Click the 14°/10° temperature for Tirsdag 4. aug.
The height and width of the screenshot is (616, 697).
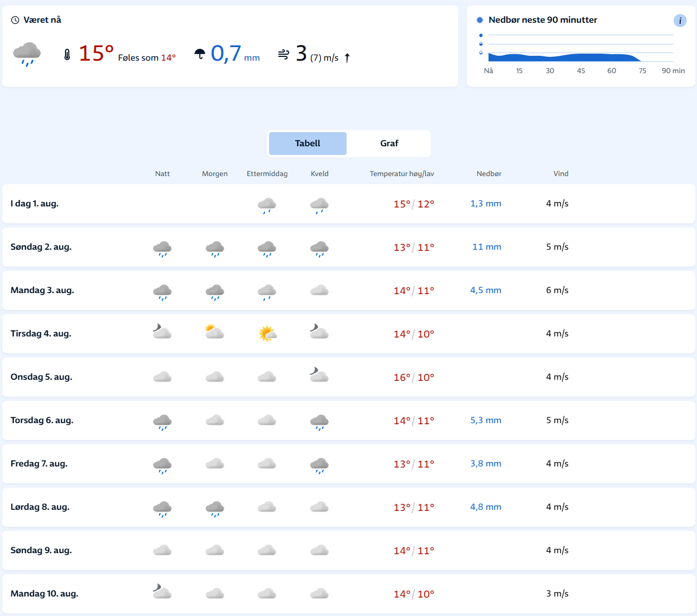pyautogui.click(x=414, y=334)
